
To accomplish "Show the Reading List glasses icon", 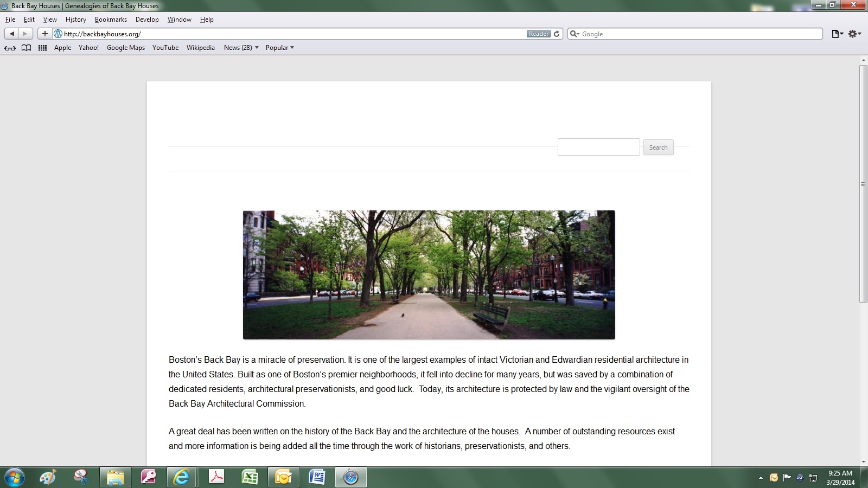I will coord(10,48).
